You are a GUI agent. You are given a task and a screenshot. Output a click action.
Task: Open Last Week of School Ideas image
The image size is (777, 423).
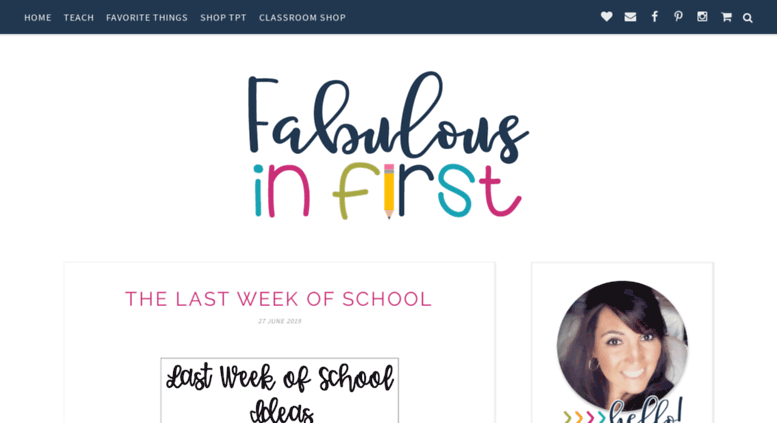279,390
